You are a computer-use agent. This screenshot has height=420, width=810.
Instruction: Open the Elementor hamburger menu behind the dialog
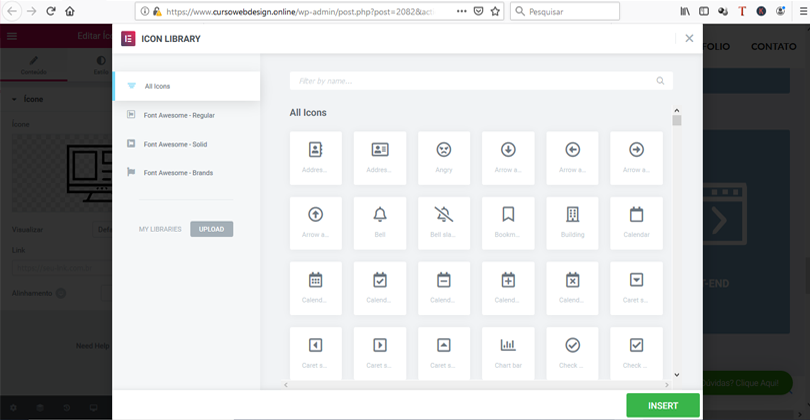(x=12, y=36)
